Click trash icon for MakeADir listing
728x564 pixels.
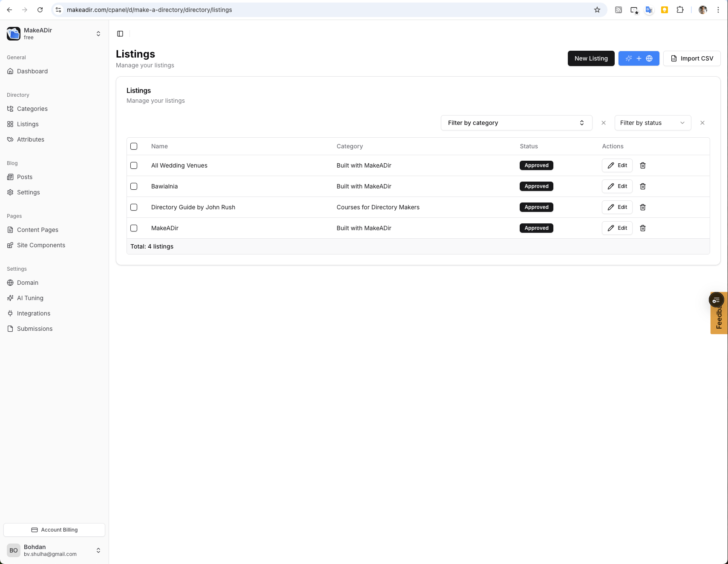(643, 228)
